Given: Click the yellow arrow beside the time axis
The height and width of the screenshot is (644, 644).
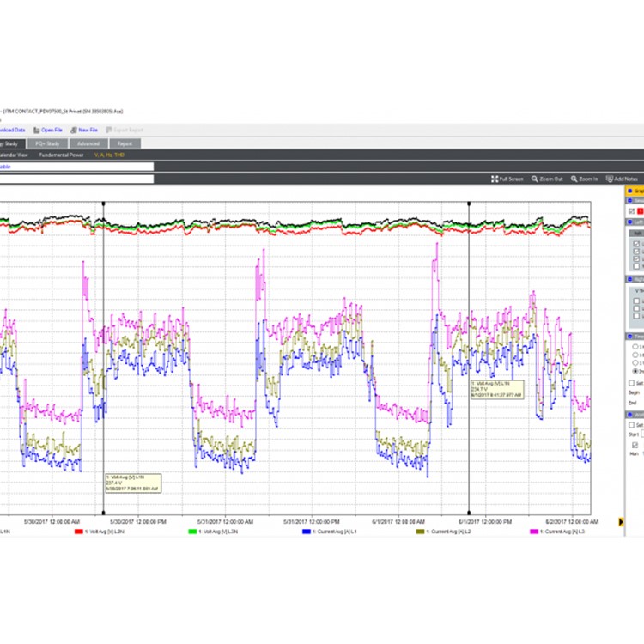Looking at the screenshot, I should [622, 520].
